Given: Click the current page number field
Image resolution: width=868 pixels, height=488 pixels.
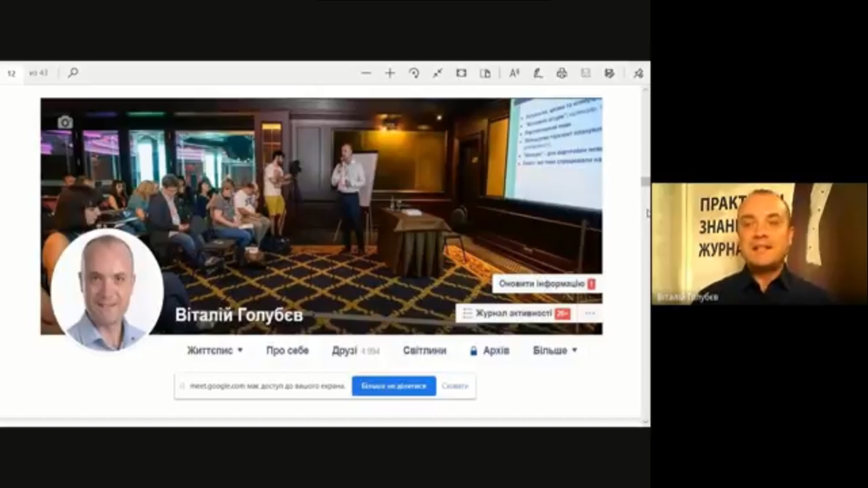Looking at the screenshot, I should tap(11, 73).
